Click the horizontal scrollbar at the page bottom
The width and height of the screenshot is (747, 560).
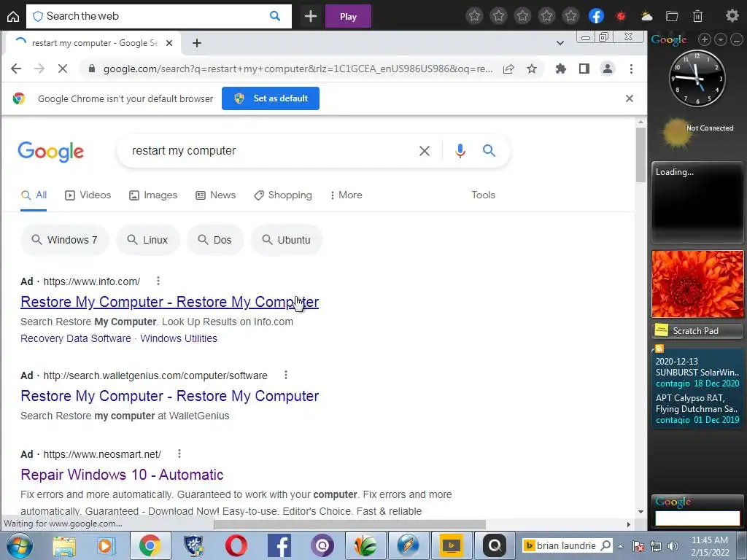(x=349, y=524)
